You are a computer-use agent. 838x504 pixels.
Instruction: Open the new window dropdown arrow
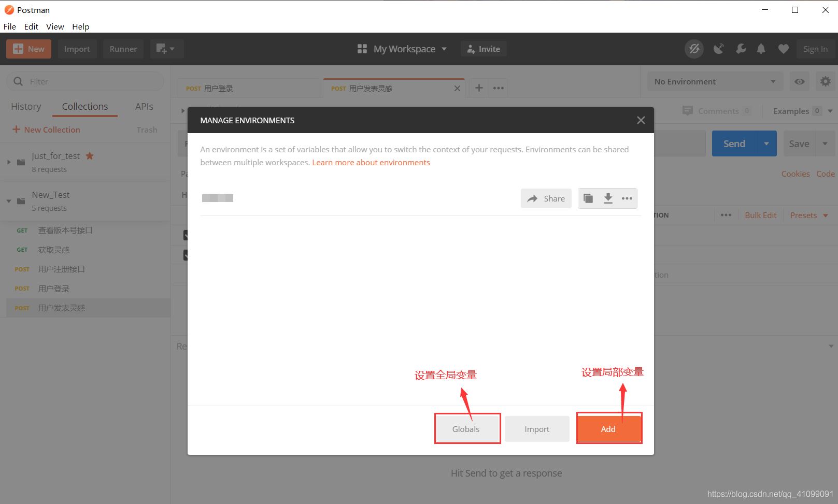(172, 49)
